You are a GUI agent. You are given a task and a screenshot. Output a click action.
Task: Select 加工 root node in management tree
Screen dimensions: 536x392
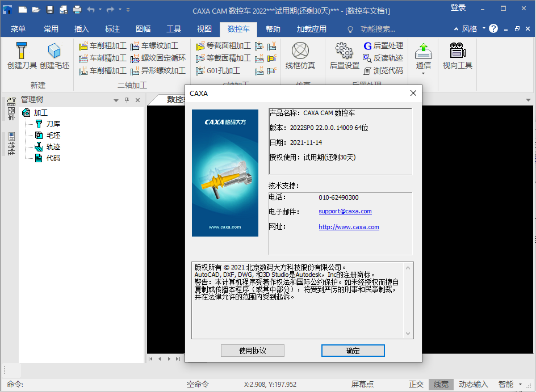[x=35, y=113]
